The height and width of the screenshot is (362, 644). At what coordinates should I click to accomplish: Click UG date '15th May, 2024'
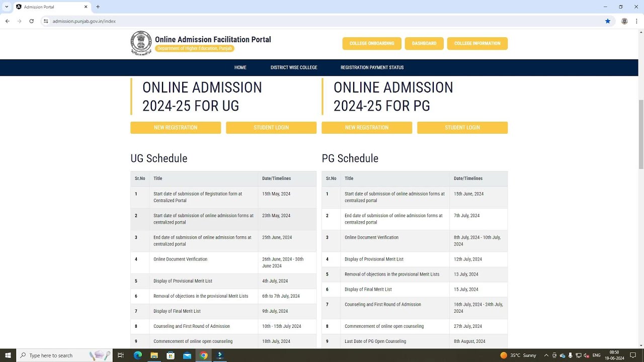[276, 194]
